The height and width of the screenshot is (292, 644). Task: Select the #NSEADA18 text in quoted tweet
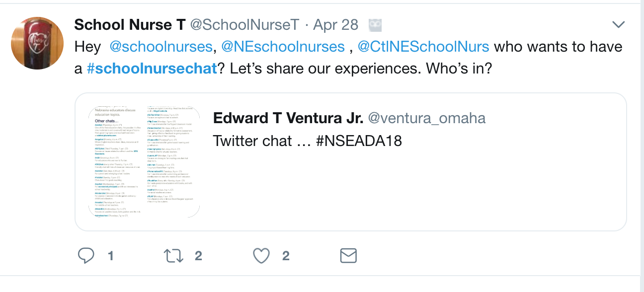(x=359, y=141)
